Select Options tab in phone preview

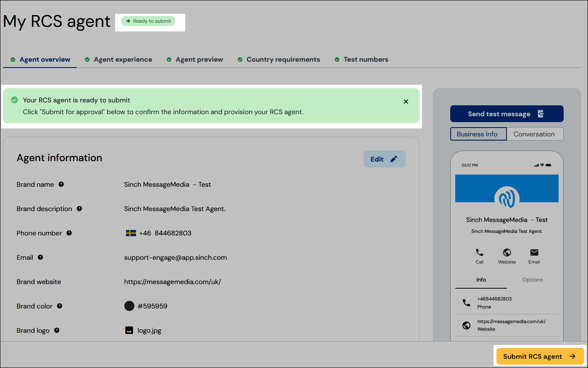point(533,280)
